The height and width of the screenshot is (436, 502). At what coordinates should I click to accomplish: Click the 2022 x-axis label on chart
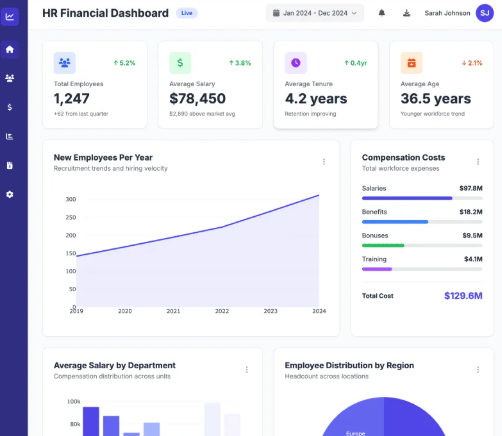(x=222, y=311)
